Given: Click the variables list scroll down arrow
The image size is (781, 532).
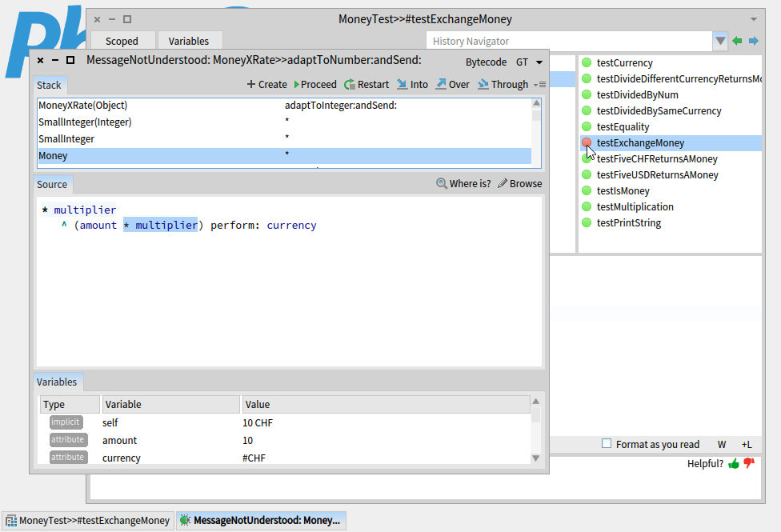Looking at the screenshot, I should 536,458.
